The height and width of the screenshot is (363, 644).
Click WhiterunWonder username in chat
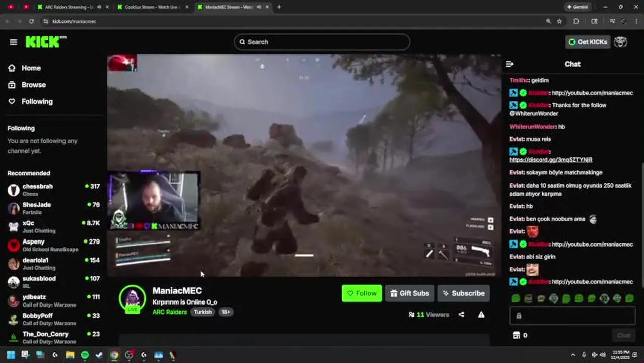[533, 127]
